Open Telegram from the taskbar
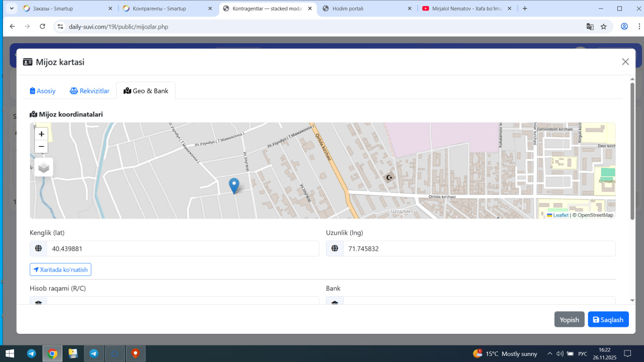Viewport: 644px width, 362px height. click(x=31, y=353)
